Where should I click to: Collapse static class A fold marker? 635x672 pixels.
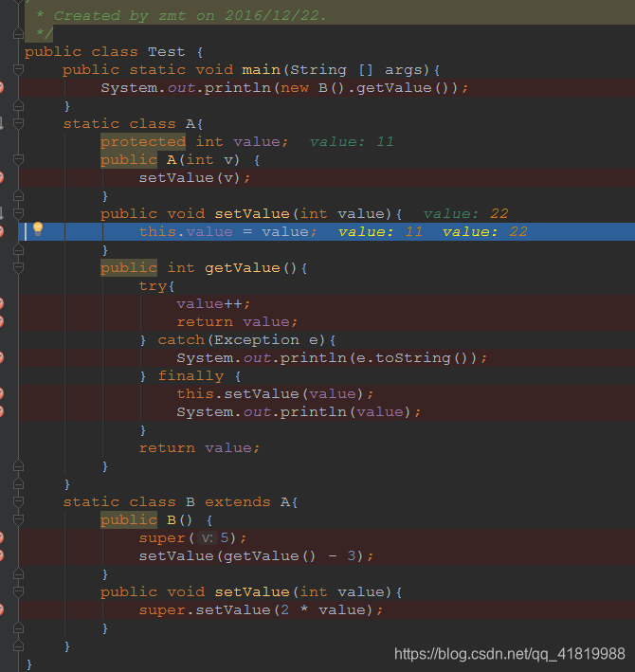(x=18, y=123)
